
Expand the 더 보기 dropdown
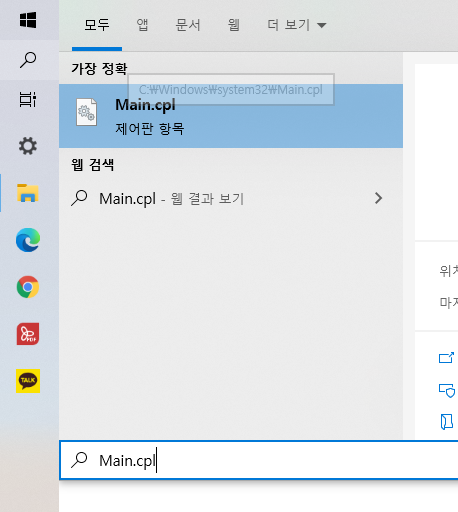(x=297, y=25)
